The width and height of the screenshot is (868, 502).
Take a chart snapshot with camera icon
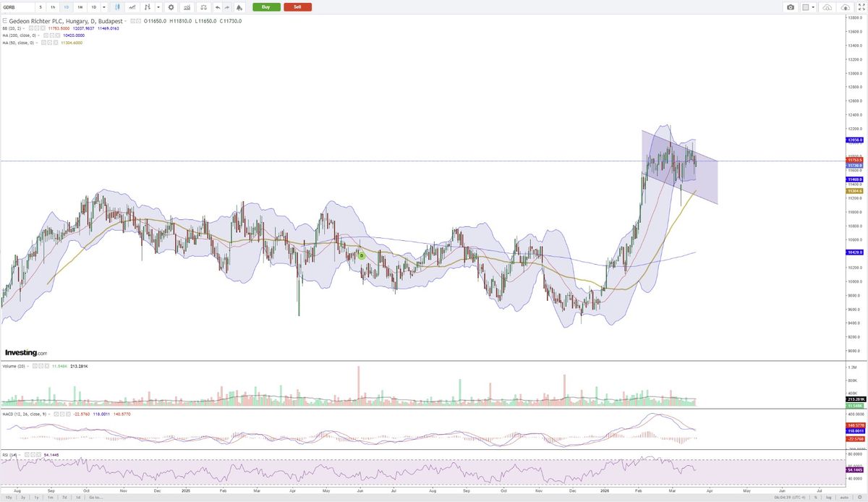(791, 7)
